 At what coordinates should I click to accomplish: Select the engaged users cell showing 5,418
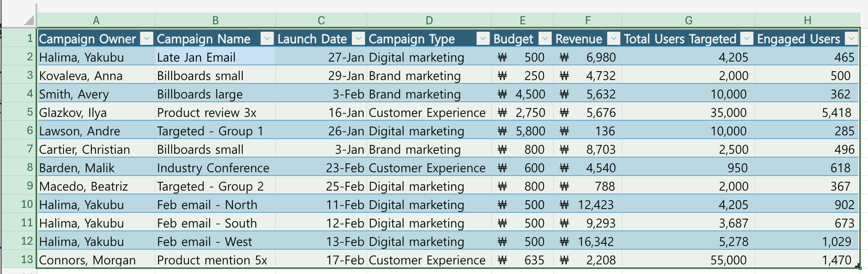[x=807, y=113]
